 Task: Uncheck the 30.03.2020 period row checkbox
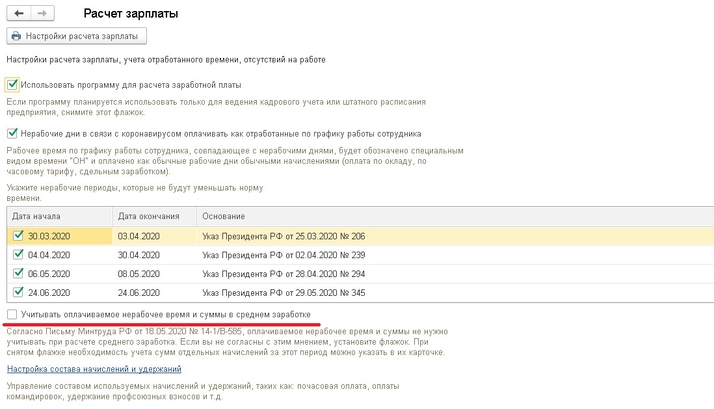[17, 235]
